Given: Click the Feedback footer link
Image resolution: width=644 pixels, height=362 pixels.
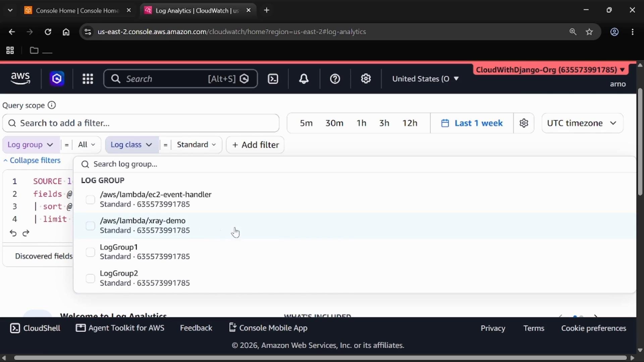Looking at the screenshot, I should click(196, 328).
